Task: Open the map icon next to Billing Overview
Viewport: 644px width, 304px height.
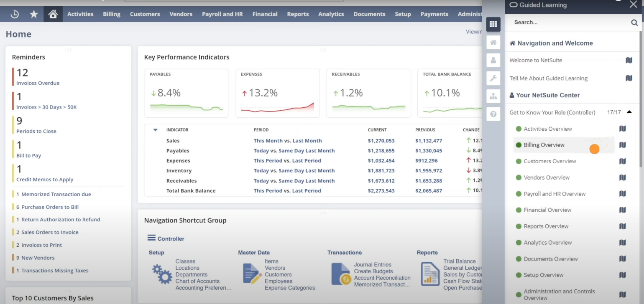Action: 622,145
